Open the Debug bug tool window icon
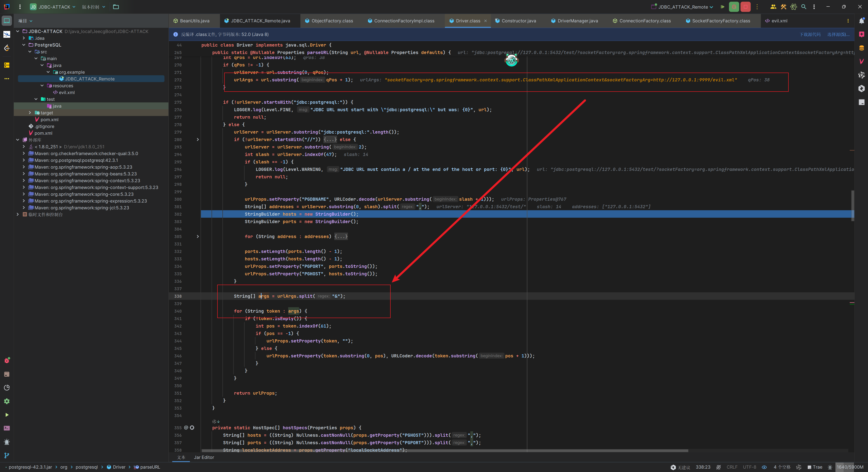The width and height of the screenshot is (868, 472). (x=7, y=361)
